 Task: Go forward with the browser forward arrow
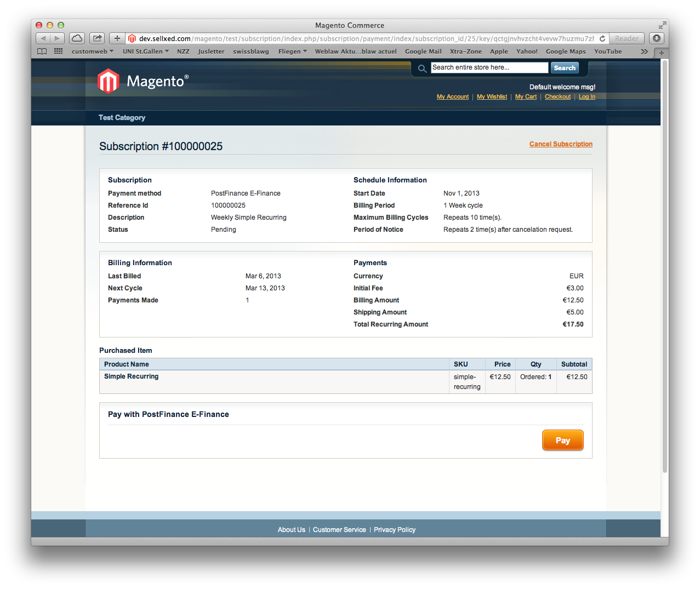click(58, 38)
